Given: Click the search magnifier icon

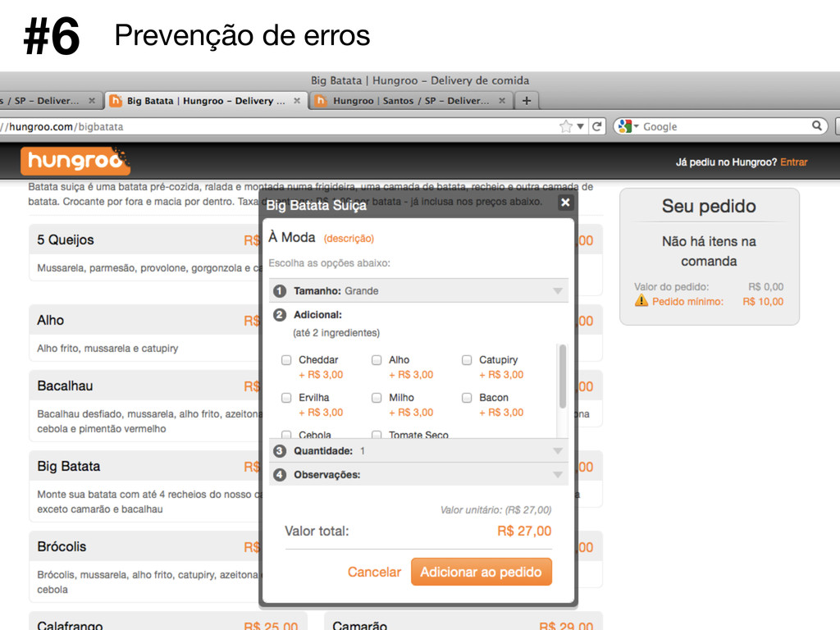Looking at the screenshot, I should tap(816, 126).
